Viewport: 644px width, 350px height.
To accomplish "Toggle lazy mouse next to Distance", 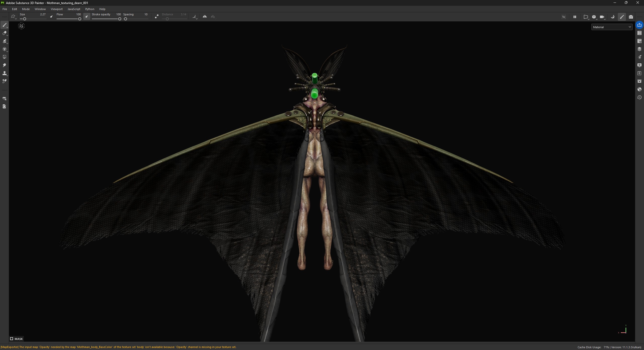I will [x=156, y=17].
